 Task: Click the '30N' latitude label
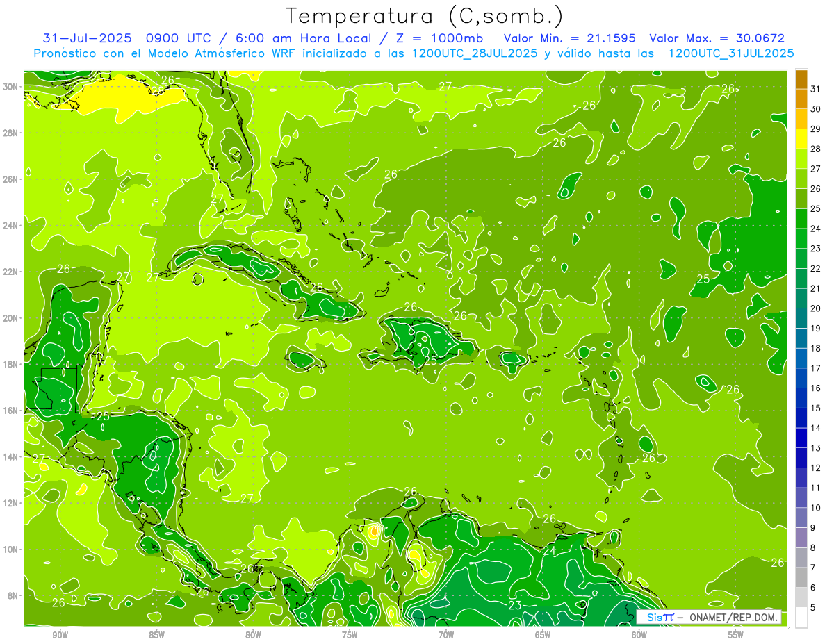(x=10, y=87)
